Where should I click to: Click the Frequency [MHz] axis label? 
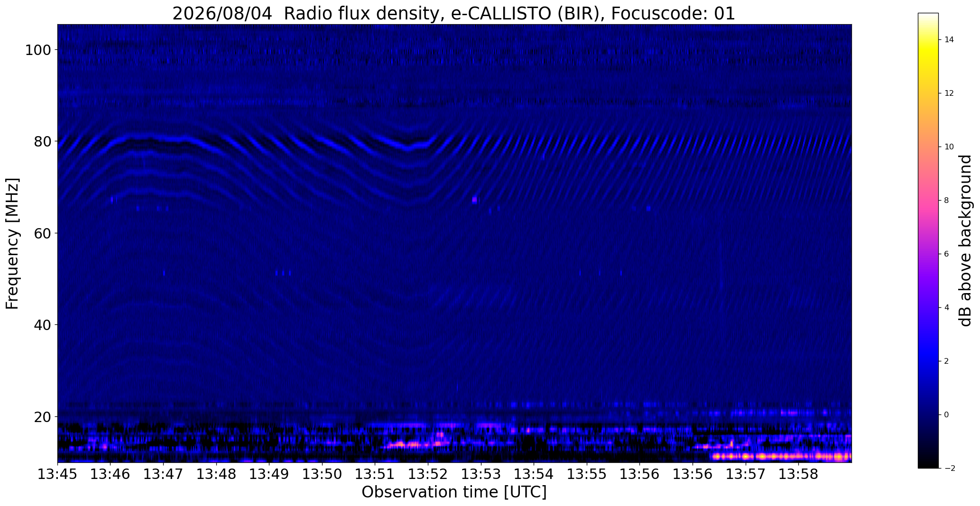pyautogui.click(x=13, y=243)
